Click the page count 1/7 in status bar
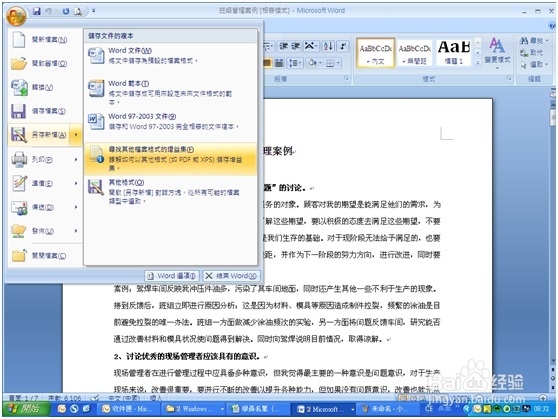The height and width of the screenshot is (419, 558). pyautogui.click(x=23, y=398)
